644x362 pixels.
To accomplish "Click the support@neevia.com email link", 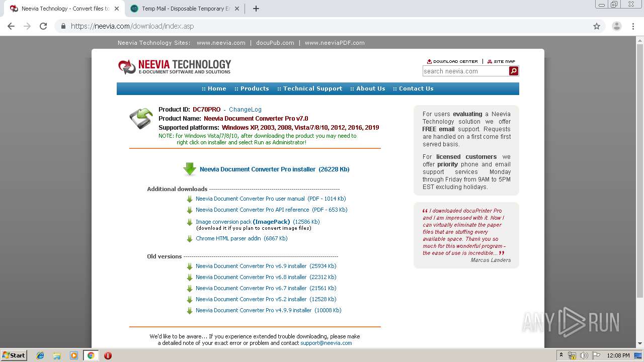I will pyautogui.click(x=326, y=343).
